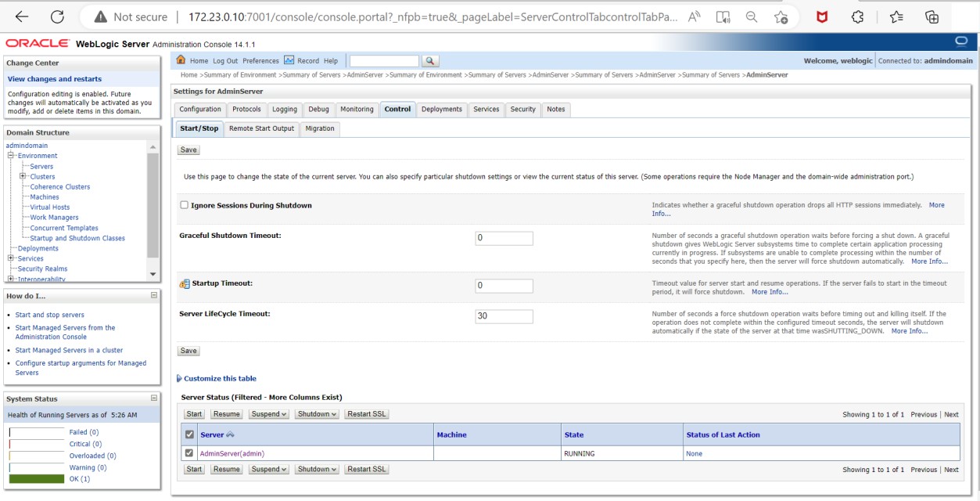The width and height of the screenshot is (980, 501).
Task: Click the Record icon in toolbar
Action: pos(289,60)
